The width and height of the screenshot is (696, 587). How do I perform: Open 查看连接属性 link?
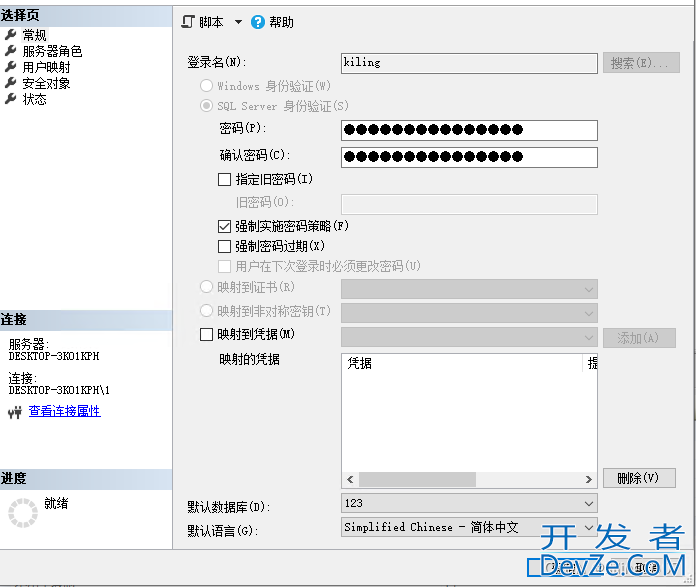click(x=65, y=411)
